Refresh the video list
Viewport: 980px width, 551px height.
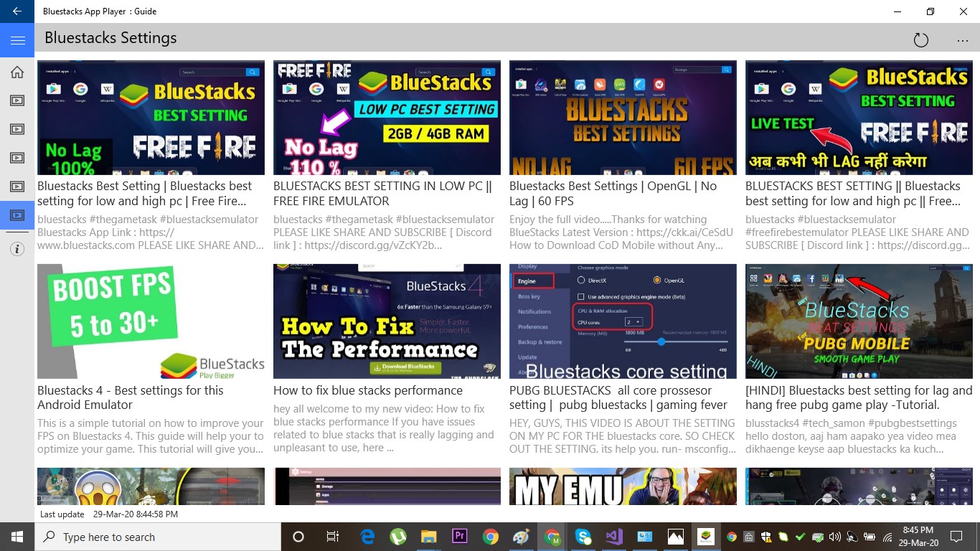[921, 39]
